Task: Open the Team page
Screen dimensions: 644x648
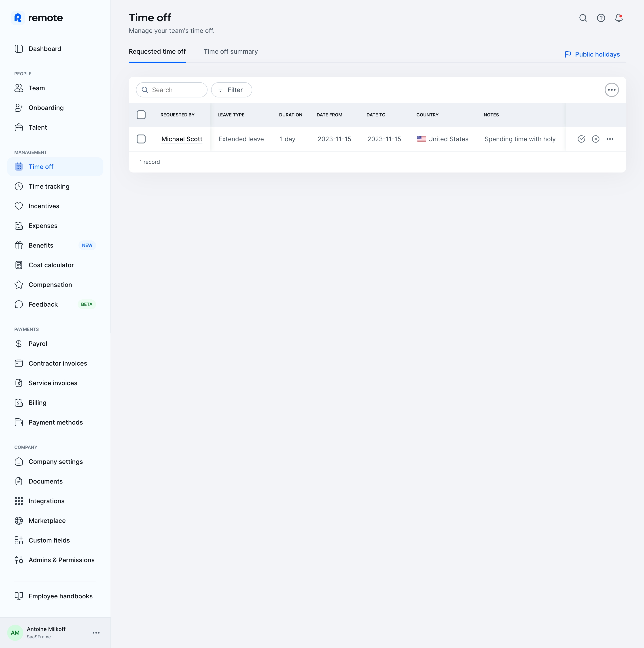Action: point(55,88)
